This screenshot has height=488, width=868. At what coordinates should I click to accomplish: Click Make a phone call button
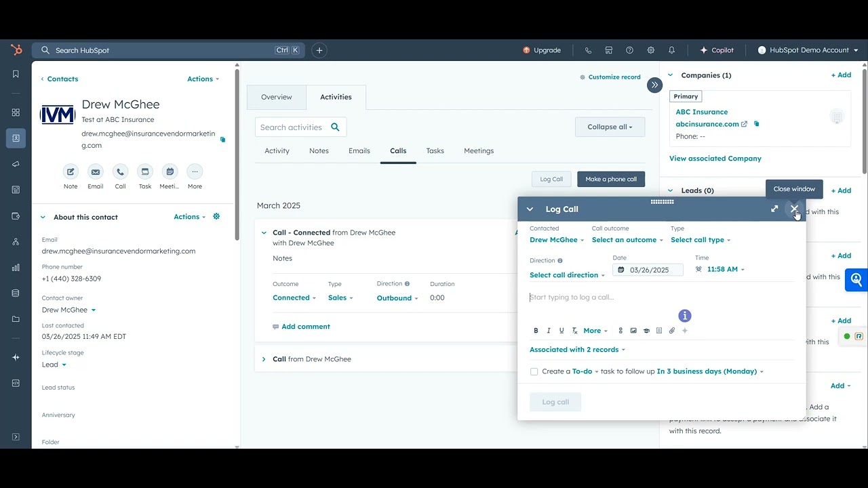[x=611, y=179]
